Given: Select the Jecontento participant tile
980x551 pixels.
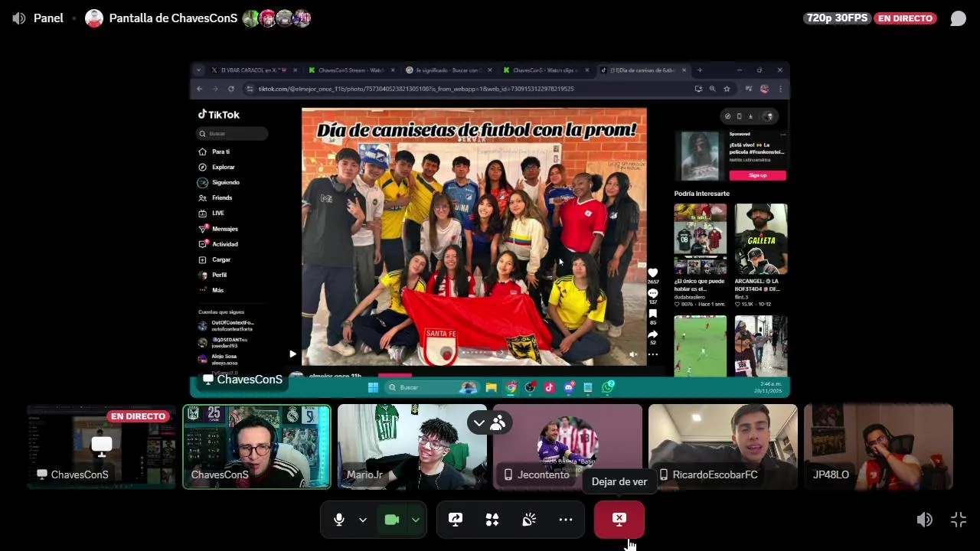Looking at the screenshot, I should pos(567,446).
